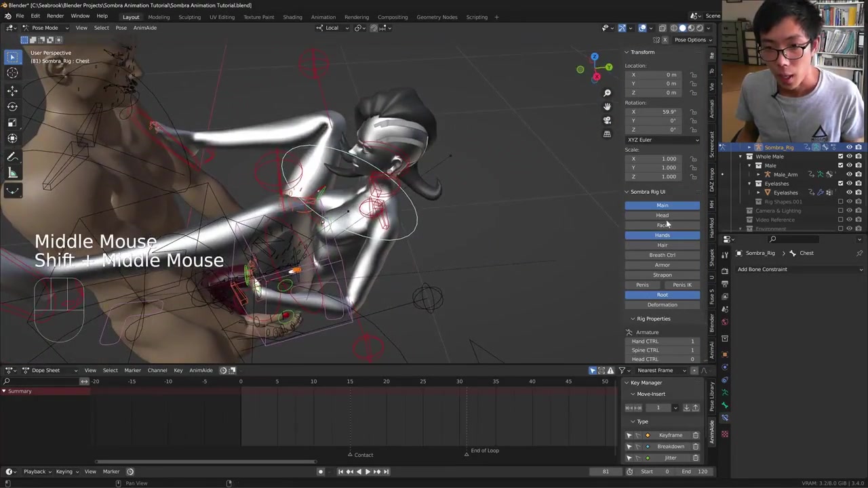Switch to the Animation workspace tab
This screenshot has width=868, height=488.
click(323, 17)
